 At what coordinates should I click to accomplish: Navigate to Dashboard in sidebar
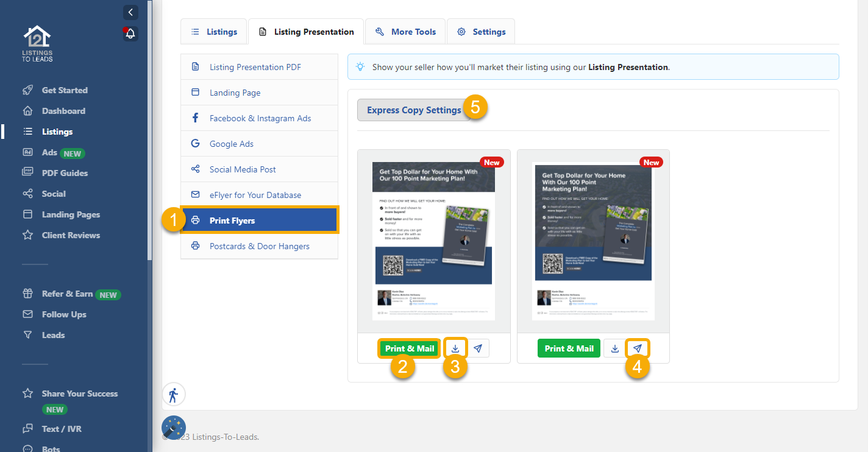tap(63, 111)
